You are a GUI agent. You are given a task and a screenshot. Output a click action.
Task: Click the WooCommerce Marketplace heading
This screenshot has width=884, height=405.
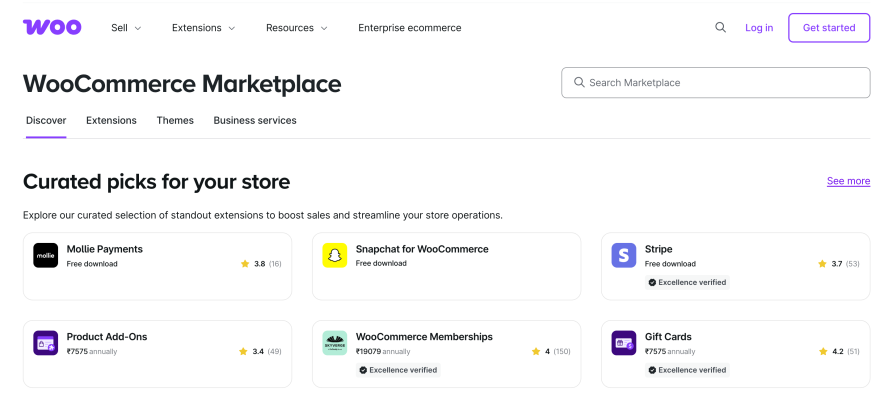pos(182,84)
